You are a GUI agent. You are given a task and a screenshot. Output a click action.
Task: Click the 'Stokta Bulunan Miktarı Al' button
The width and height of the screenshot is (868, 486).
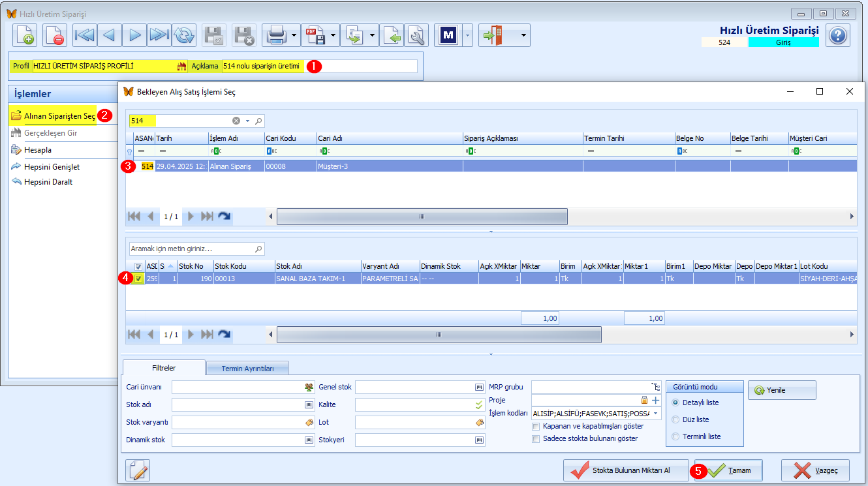coord(626,470)
